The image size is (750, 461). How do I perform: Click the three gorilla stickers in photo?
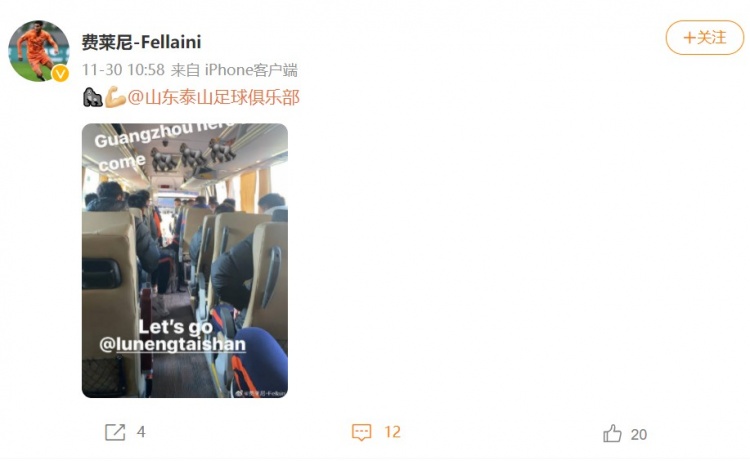(x=193, y=155)
